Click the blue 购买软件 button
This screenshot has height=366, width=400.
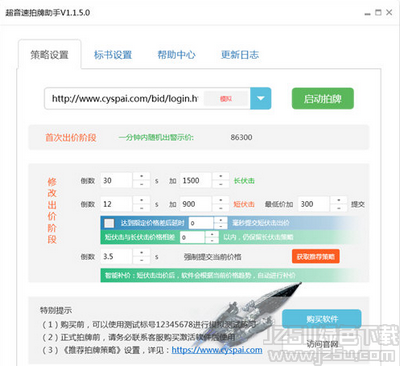click(x=322, y=319)
